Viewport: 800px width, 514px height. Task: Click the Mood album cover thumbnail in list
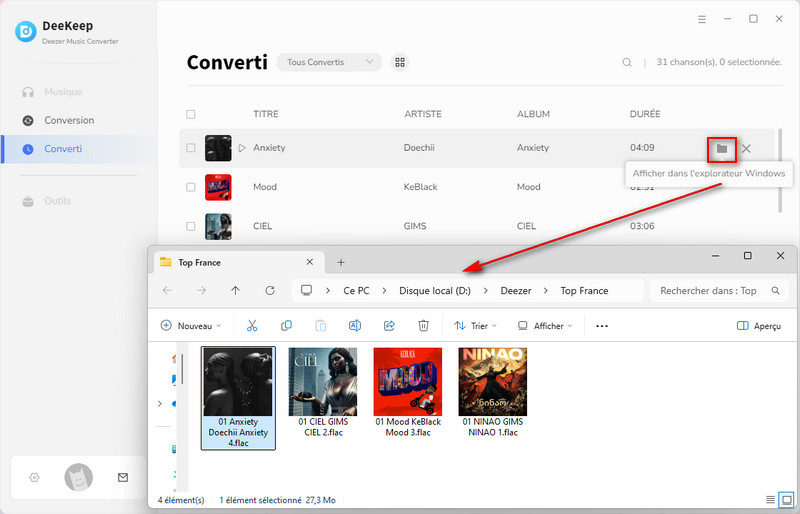point(218,187)
